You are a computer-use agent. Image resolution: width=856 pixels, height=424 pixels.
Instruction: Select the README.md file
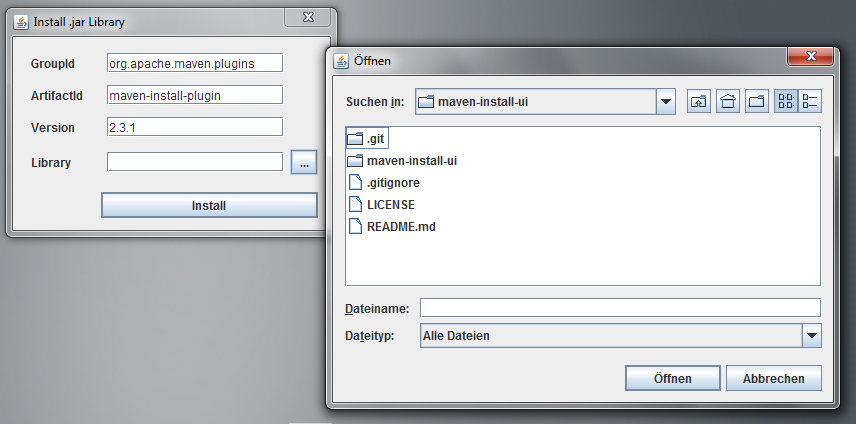tap(392, 226)
